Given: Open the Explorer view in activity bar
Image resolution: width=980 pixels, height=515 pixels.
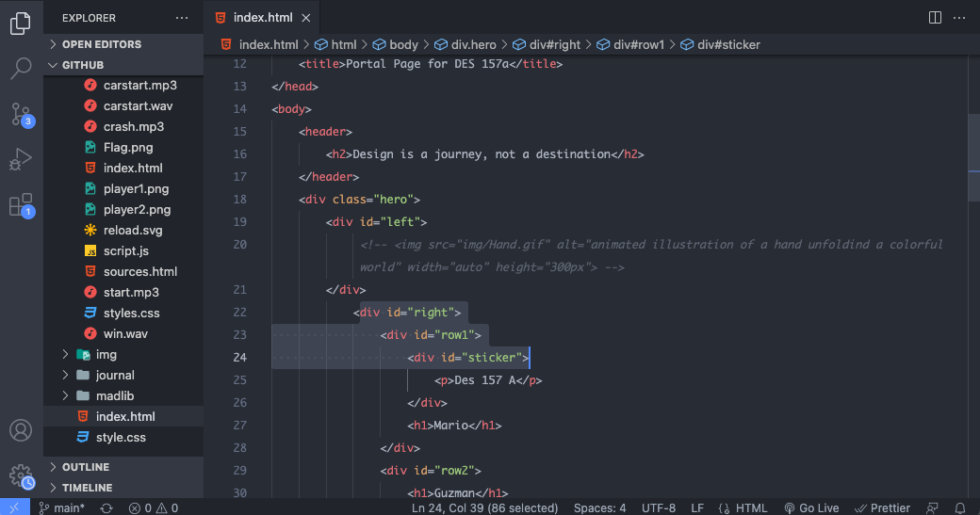Looking at the screenshot, I should coord(21,23).
